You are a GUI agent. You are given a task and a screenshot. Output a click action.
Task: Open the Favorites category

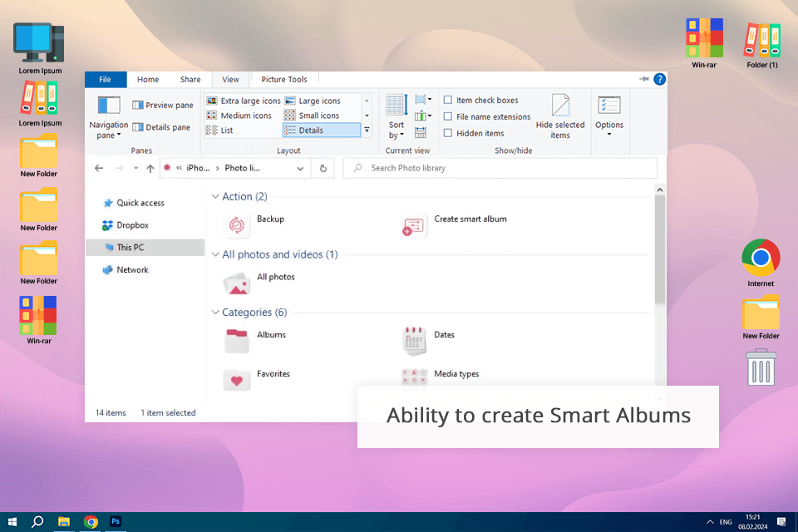257,379
